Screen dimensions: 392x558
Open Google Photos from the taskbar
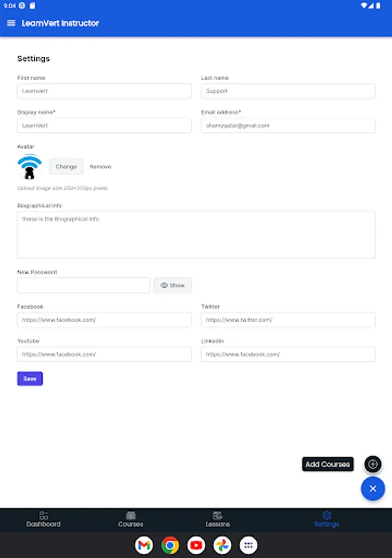click(x=222, y=545)
